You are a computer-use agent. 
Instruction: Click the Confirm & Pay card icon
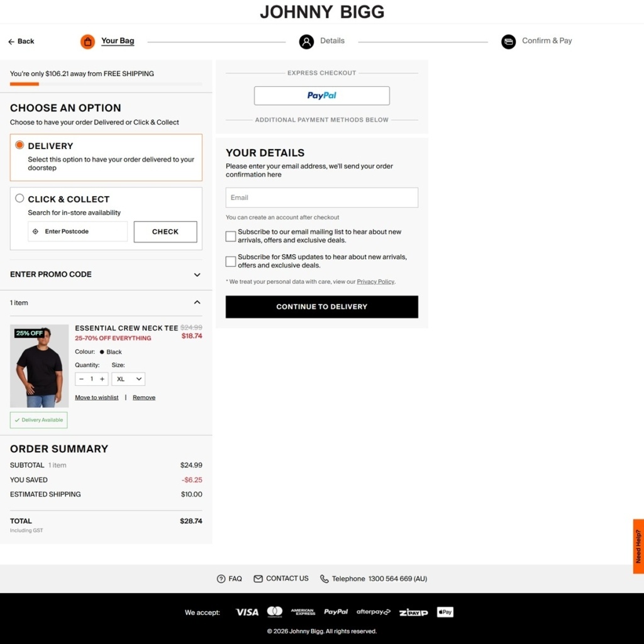coord(508,42)
